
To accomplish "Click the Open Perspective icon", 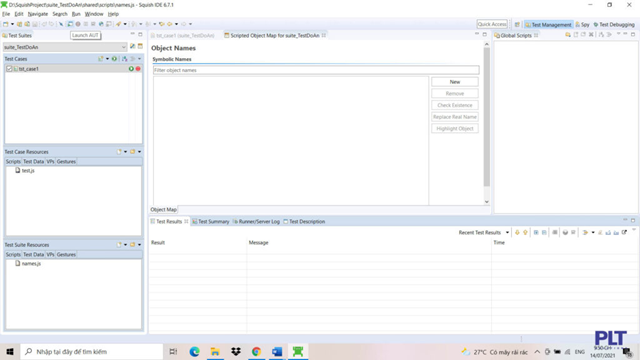I will point(517,24).
